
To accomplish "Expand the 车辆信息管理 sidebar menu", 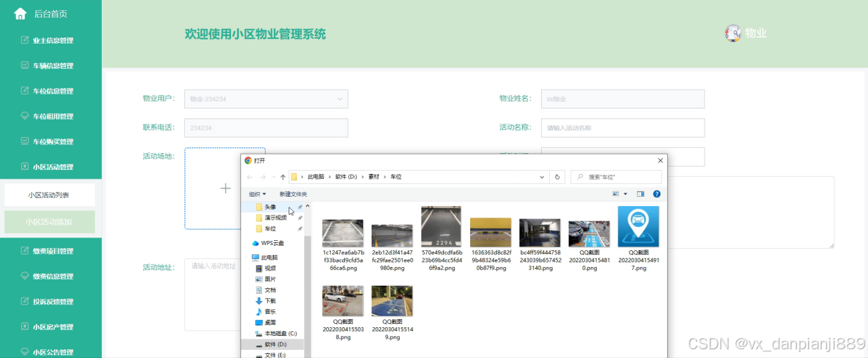I will pyautogui.click(x=51, y=66).
